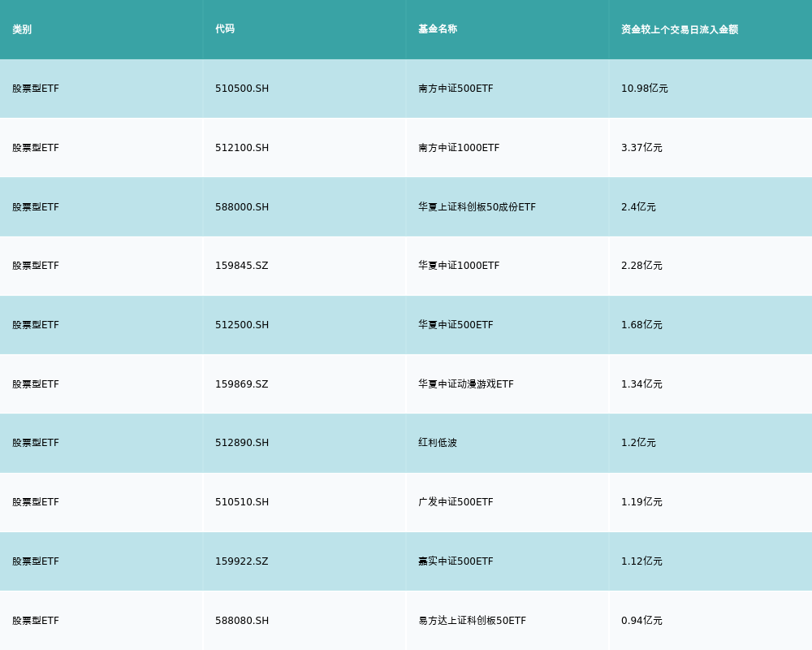Click 股票型ETF in the 510510.SH row
Image resolution: width=812 pixels, height=650 pixels.
36,502
